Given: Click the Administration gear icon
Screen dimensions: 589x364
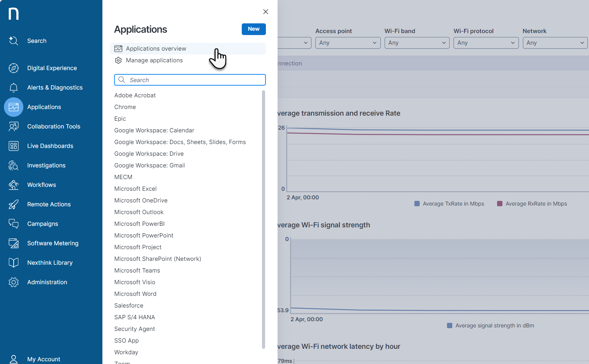Looking at the screenshot, I should (14, 282).
